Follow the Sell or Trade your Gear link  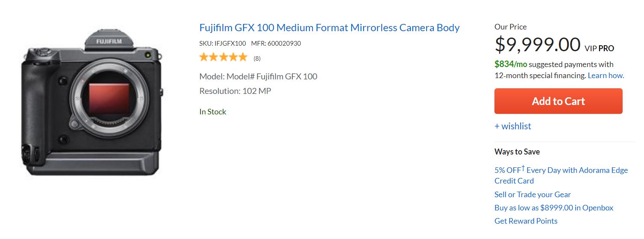point(532,195)
